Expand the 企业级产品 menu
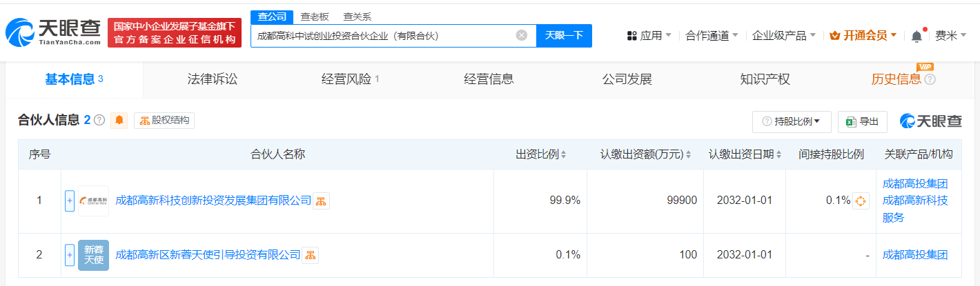Viewport: 980px width, 286px height. pyautogui.click(x=783, y=36)
